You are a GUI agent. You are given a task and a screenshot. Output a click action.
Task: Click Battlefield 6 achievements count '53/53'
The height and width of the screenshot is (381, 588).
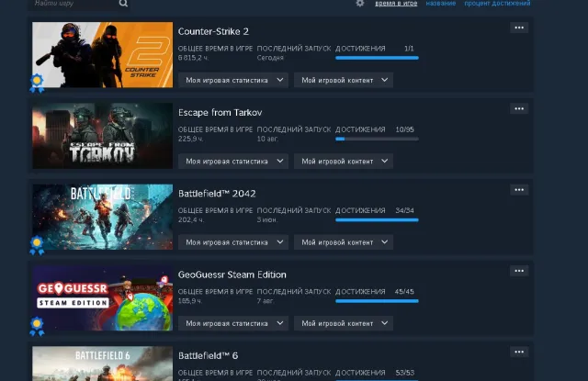pos(405,373)
